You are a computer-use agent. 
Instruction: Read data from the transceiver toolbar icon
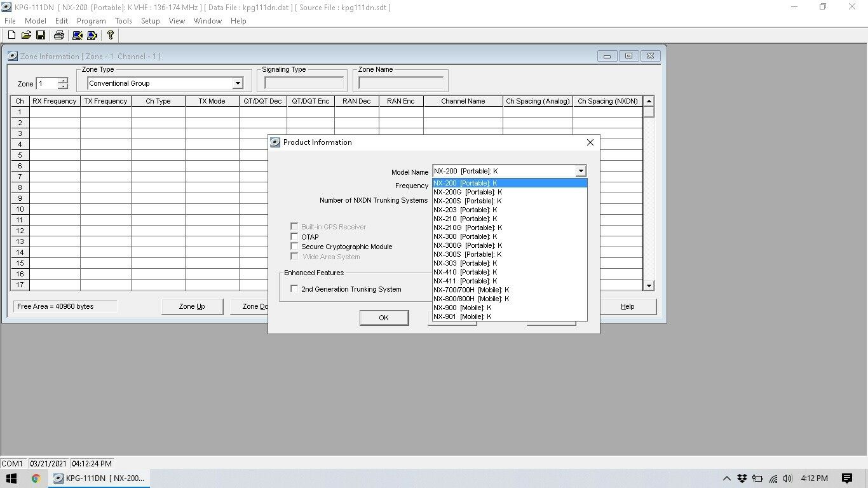pyautogui.click(x=78, y=36)
